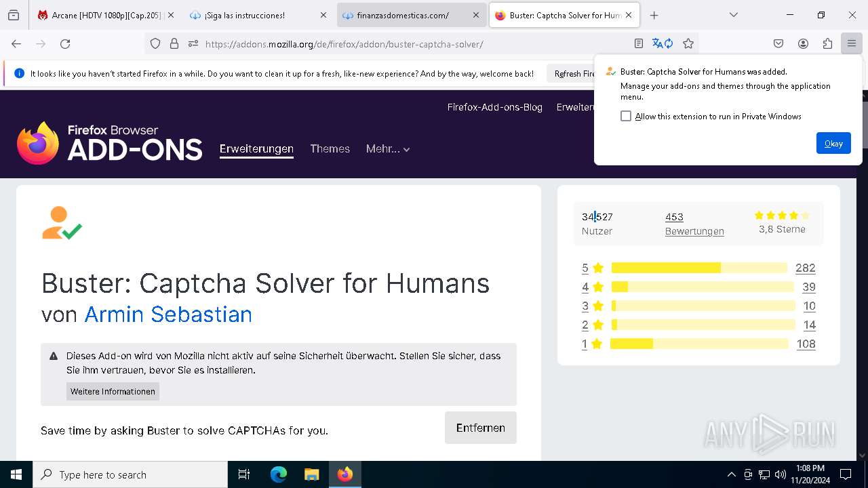The width and height of the screenshot is (868, 488).
Task: Open the extensions puzzle icon
Action: [827, 43]
